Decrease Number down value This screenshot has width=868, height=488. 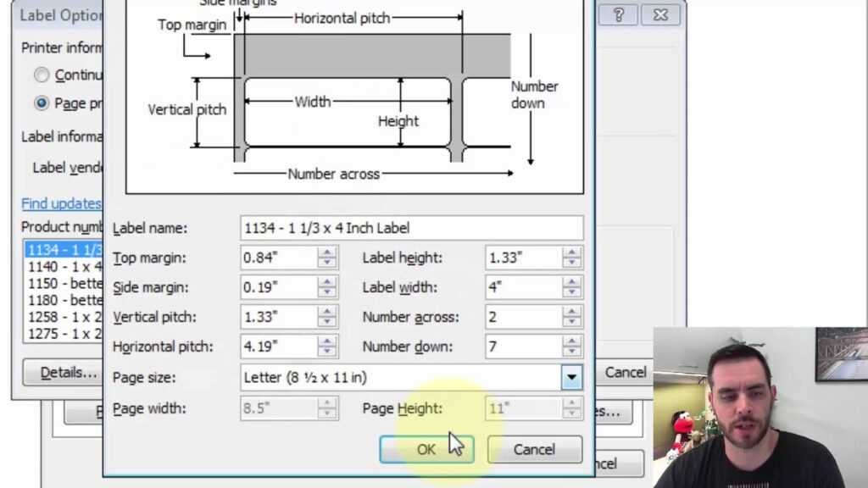click(571, 350)
